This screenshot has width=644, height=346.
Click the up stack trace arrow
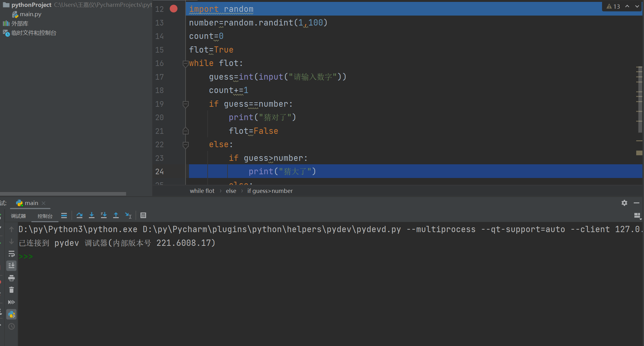[x=11, y=229]
